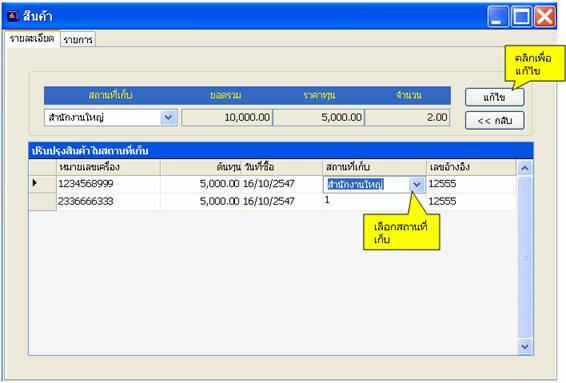The image size is (566, 383).
Task: Click the grid vertical scrollbar thumb
Action: coord(525,257)
